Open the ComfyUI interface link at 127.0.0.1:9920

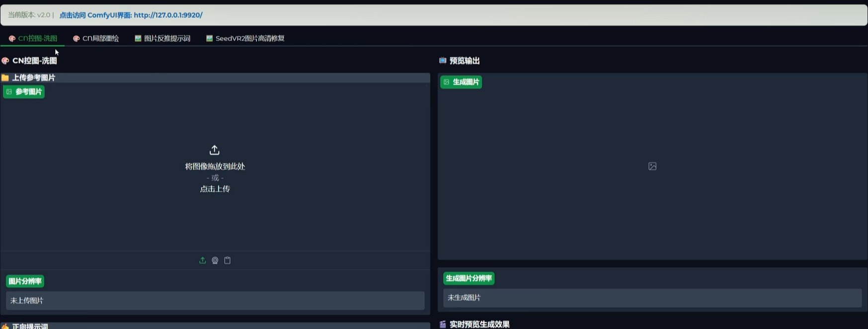131,15
